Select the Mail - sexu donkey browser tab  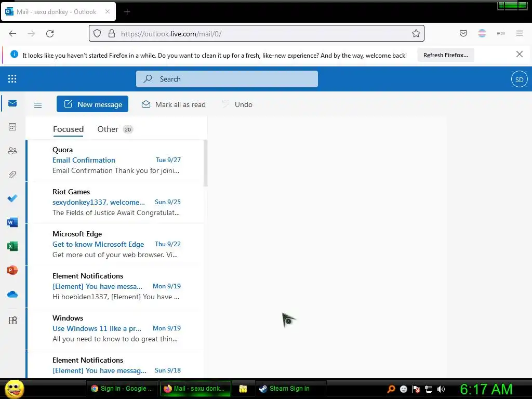click(58, 12)
